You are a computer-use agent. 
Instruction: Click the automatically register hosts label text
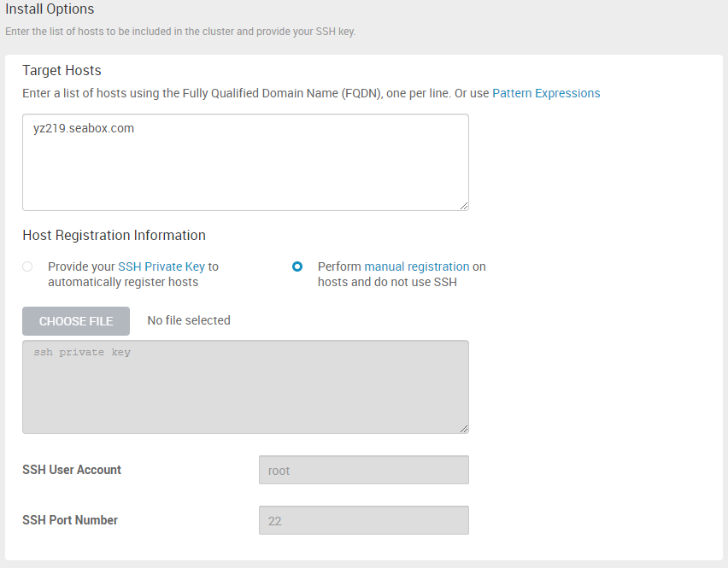[123, 282]
